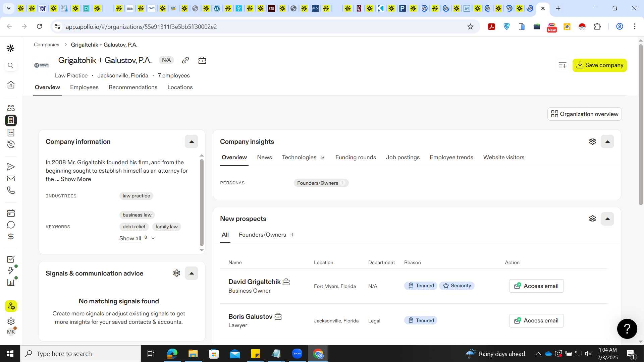Open People section in sidebar
The width and height of the screenshot is (644, 362).
pos(11,108)
